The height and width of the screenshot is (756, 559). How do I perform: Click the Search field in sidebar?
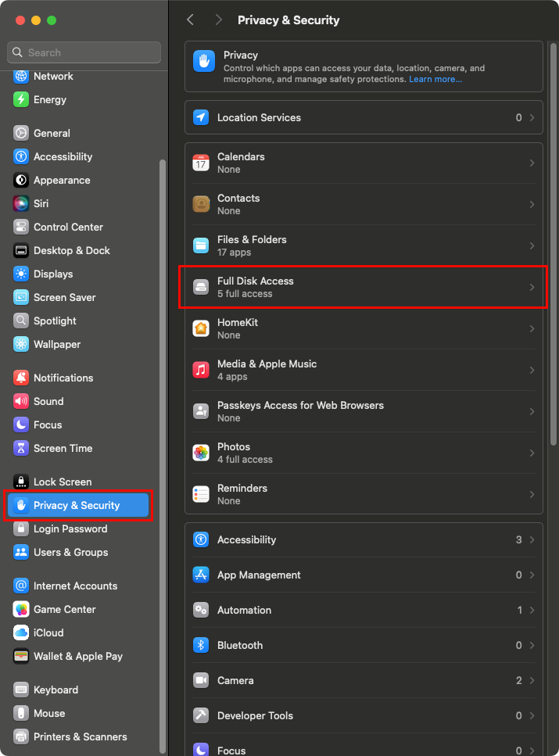click(84, 52)
